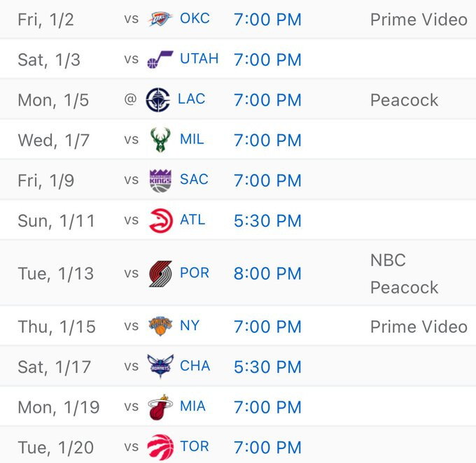Click the New York Knicks logo

pyautogui.click(x=160, y=327)
